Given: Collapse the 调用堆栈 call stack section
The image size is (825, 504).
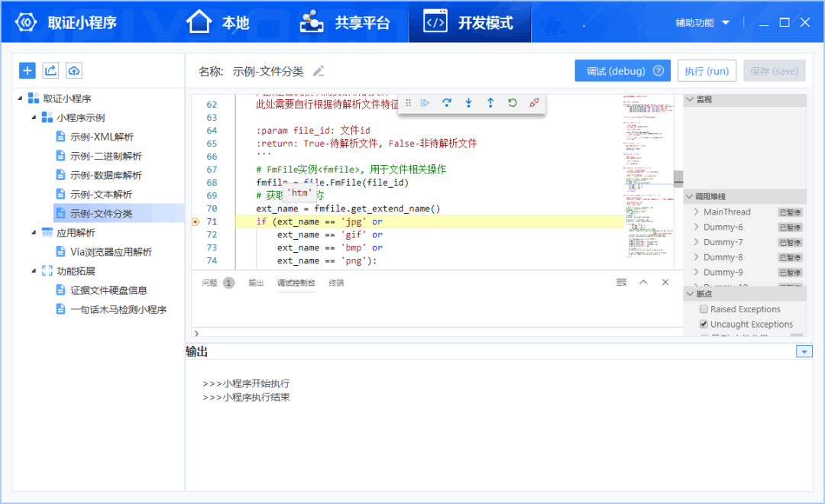Looking at the screenshot, I should click(x=690, y=197).
